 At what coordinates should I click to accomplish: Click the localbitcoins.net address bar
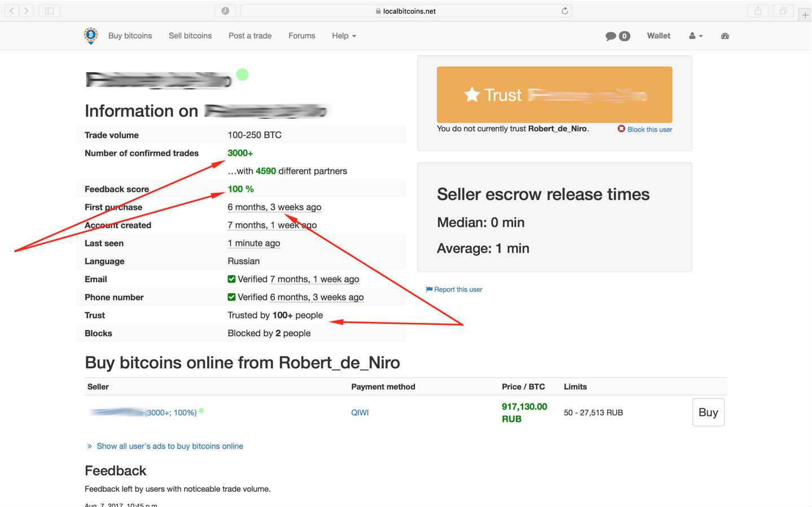tap(406, 11)
